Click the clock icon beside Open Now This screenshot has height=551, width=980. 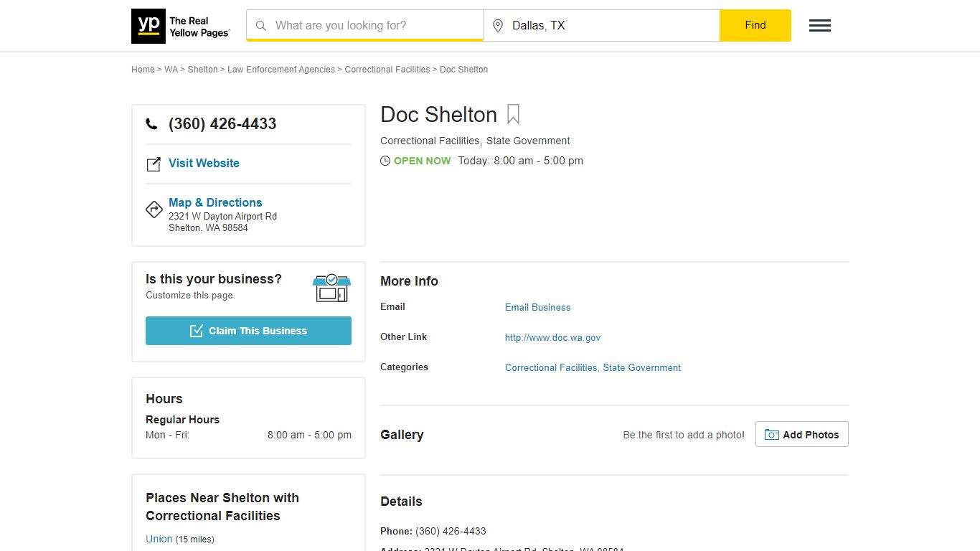point(385,161)
